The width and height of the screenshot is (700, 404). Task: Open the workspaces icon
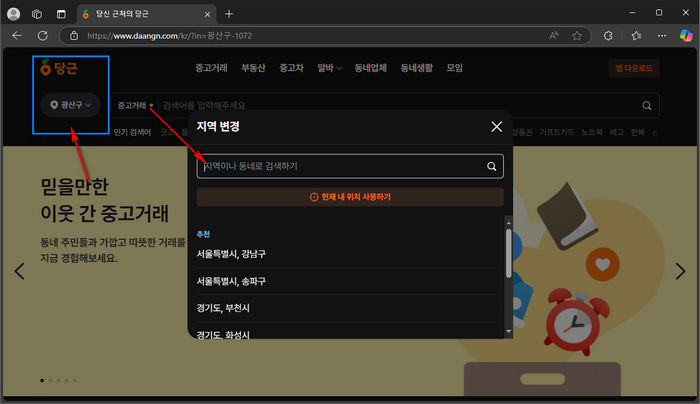pos(37,14)
